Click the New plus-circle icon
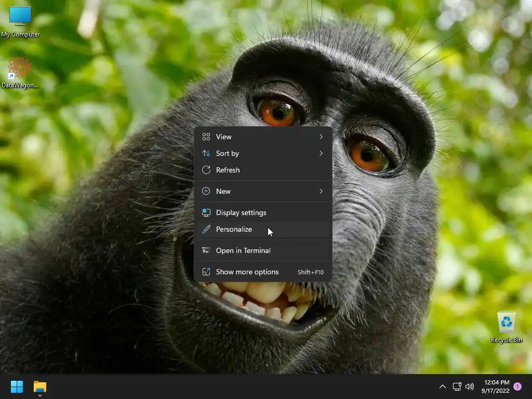Image resolution: width=532 pixels, height=399 pixels. [206, 191]
